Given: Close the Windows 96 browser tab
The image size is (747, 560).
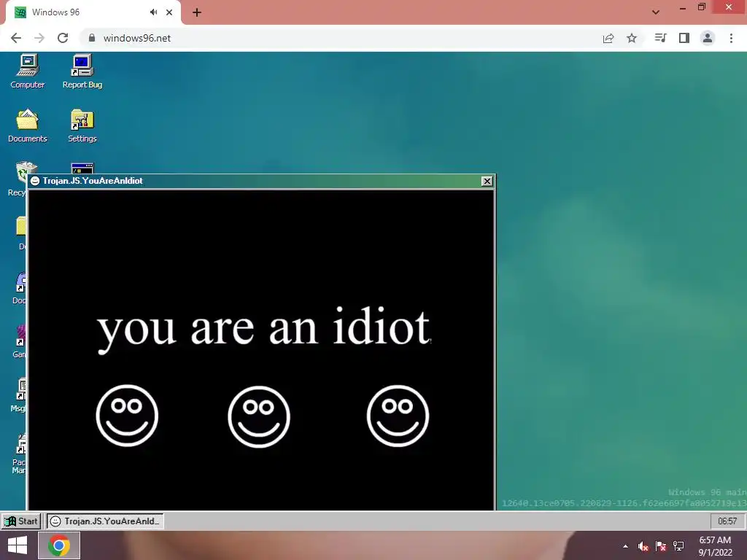Looking at the screenshot, I should click(169, 12).
